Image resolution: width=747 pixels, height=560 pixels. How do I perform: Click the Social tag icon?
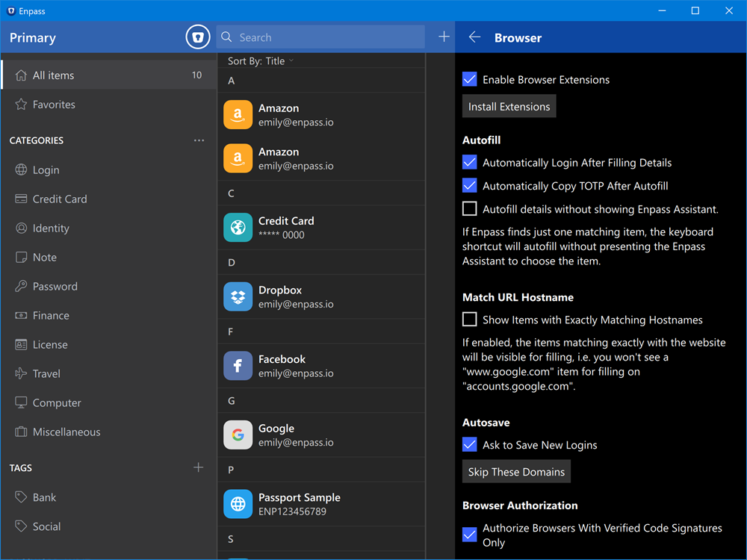click(21, 526)
